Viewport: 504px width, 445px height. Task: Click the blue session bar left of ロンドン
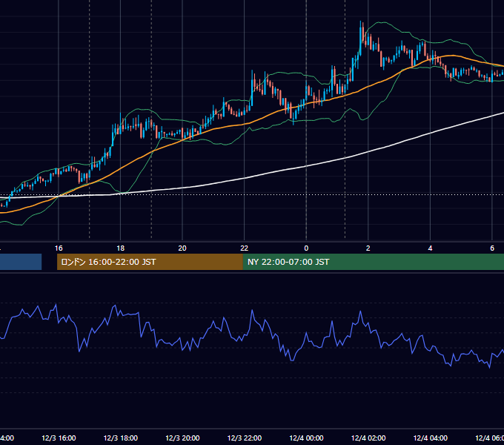point(21,262)
